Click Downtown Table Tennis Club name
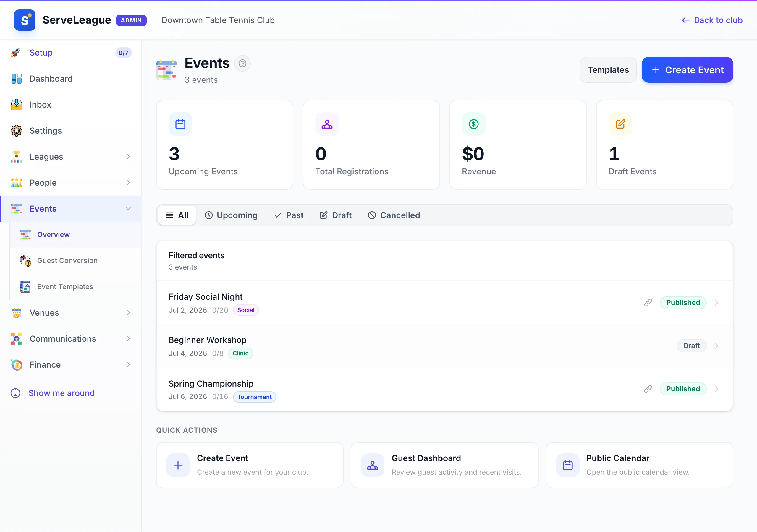 218,20
